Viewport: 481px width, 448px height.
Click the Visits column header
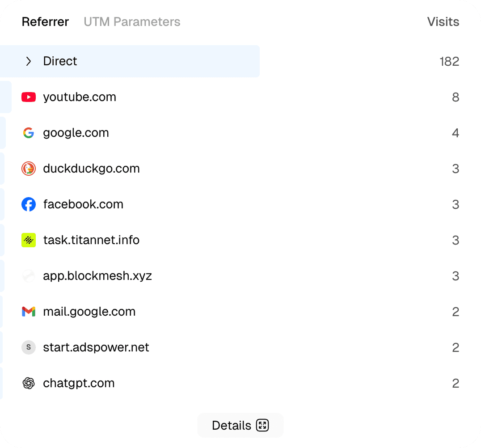(443, 22)
